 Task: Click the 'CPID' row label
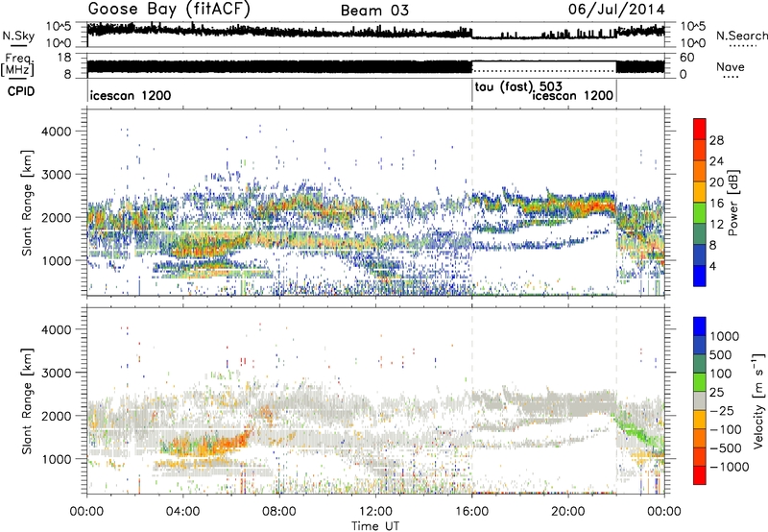(21, 91)
